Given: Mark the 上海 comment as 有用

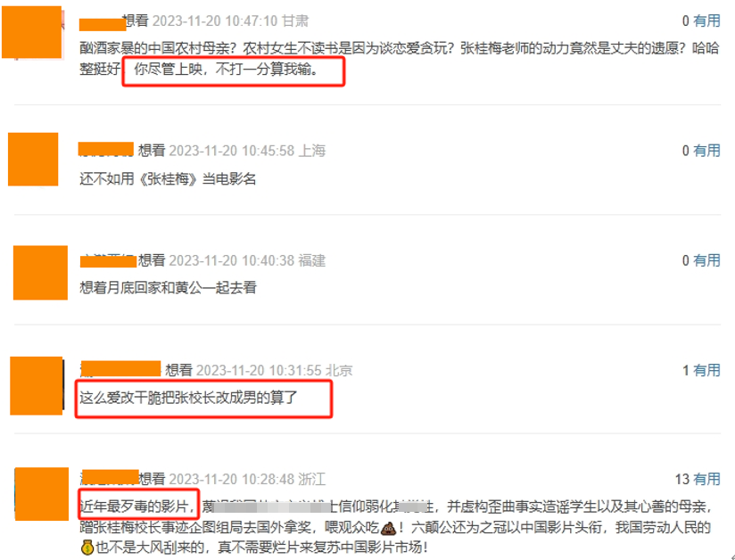Looking at the screenshot, I should coord(706,151).
